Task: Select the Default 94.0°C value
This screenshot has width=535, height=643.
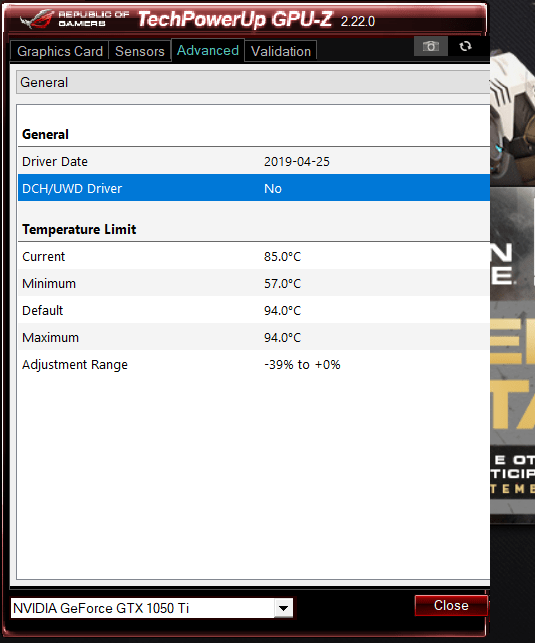Action: [282, 311]
